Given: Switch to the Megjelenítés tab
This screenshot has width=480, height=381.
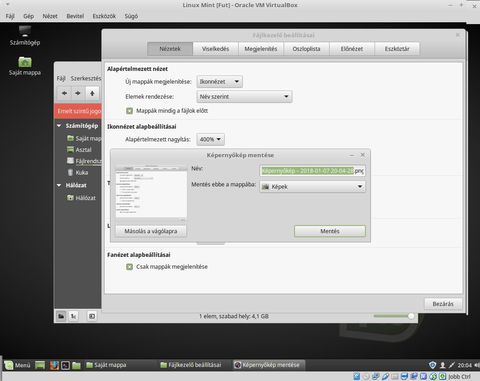Looking at the screenshot, I should 261,49.
